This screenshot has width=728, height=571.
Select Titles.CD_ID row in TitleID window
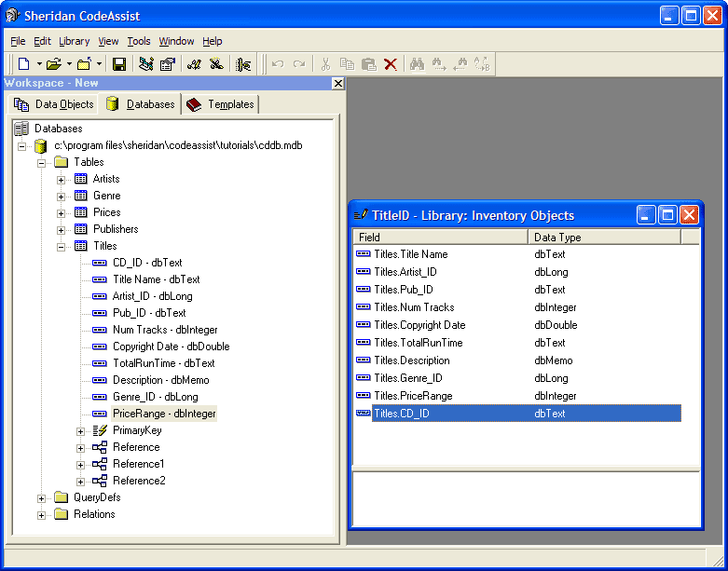click(x=517, y=414)
